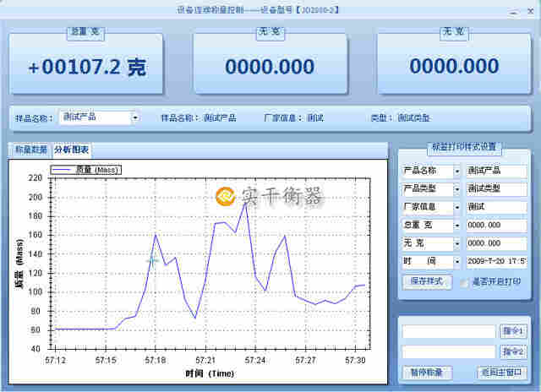Image resolution: width=541 pixels, height=392 pixels.
Task: Expand the 时间 field dropdown arrow
Action: pyautogui.click(x=457, y=262)
